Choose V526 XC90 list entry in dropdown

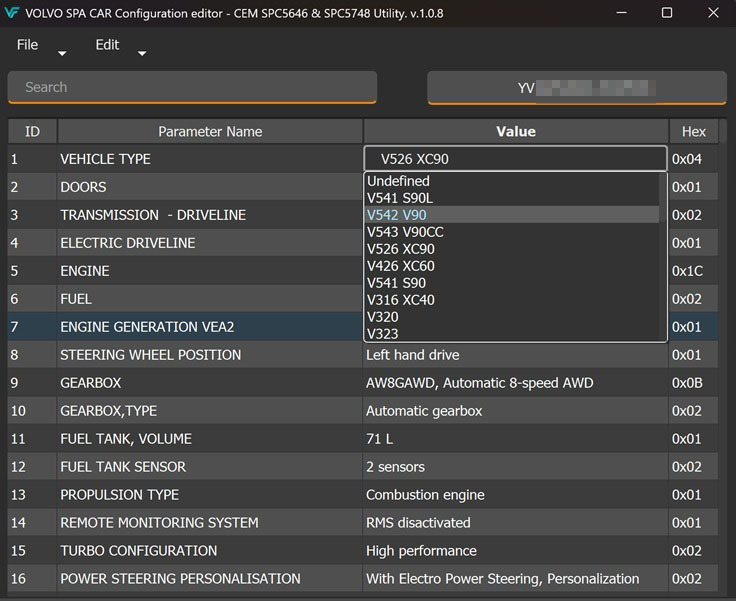pos(512,249)
